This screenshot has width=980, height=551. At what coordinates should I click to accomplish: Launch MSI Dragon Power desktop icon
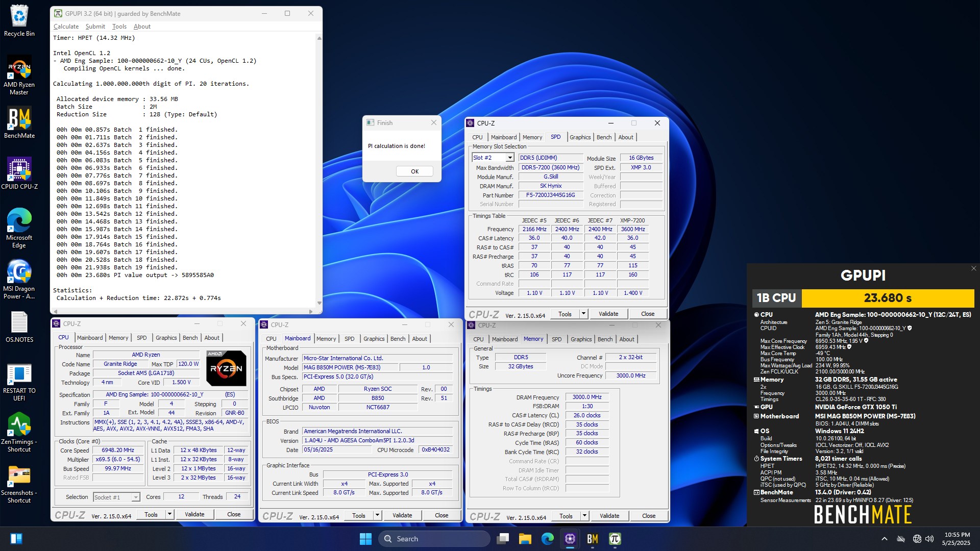pyautogui.click(x=19, y=279)
